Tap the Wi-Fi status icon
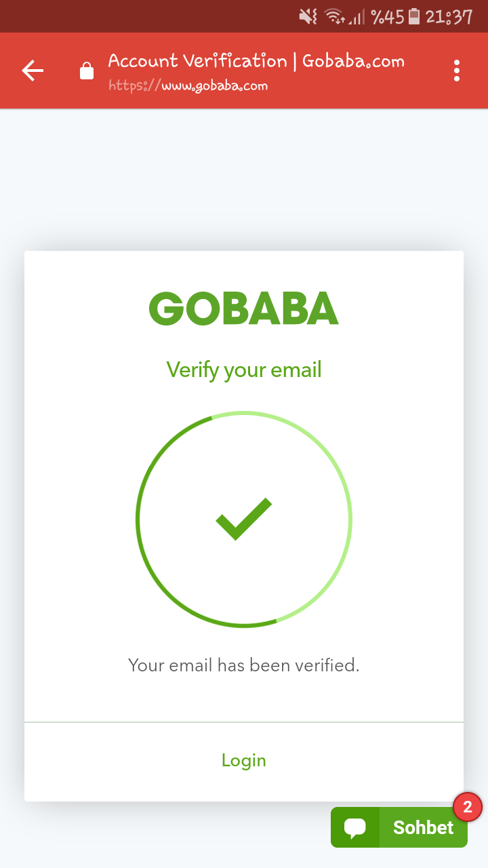This screenshot has width=488, height=868. (x=334, y=16)
